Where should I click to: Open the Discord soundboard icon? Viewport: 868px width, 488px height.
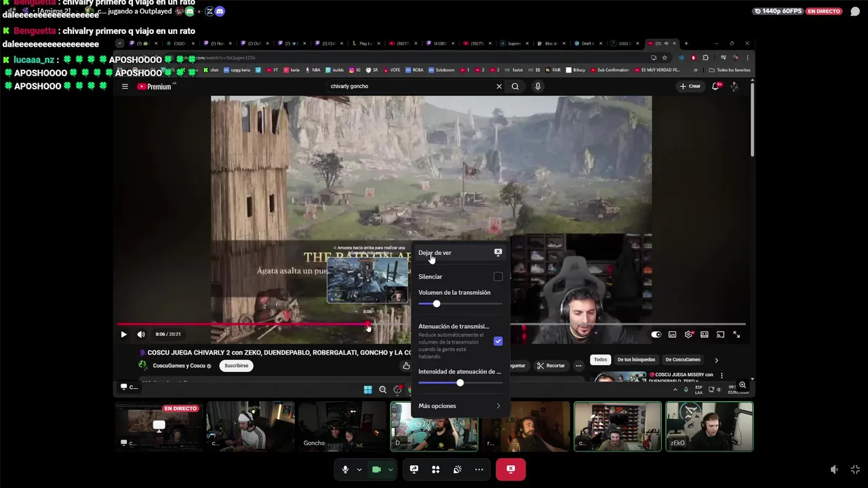[x=457, y=469]
